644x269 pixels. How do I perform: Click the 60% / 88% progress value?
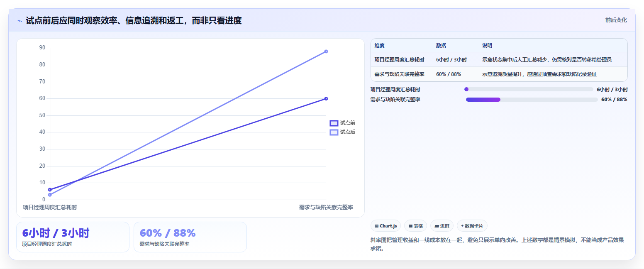tap(614, 100)
